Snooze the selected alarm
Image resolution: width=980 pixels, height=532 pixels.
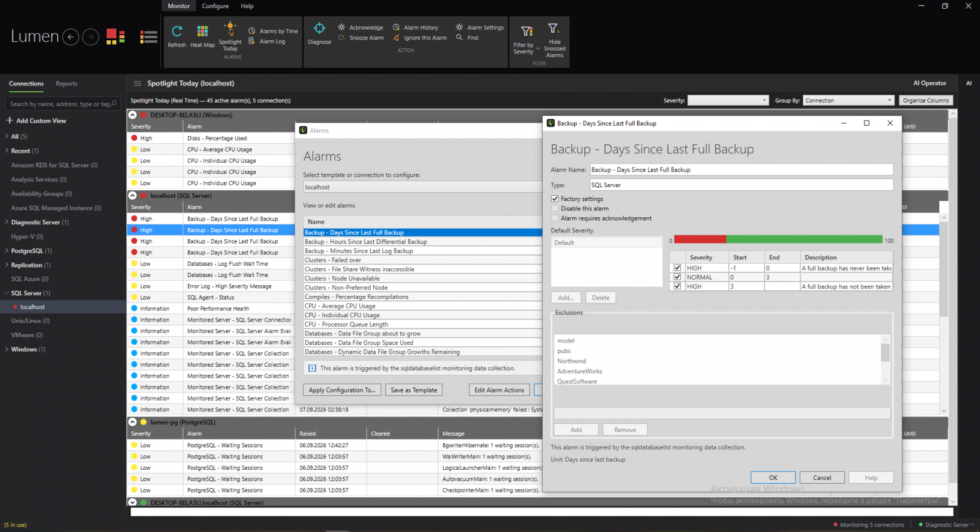pyautogui.click(x=361, y=38)
